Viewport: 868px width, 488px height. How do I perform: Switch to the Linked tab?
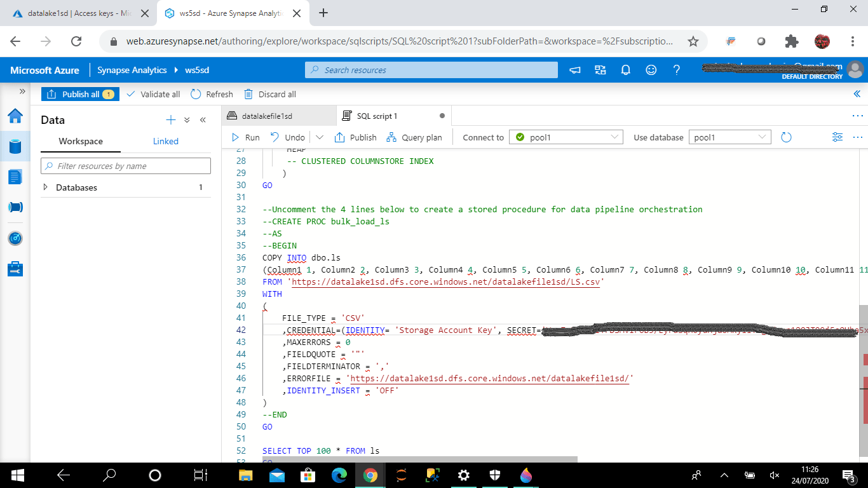pyautogui.click(x=165, y=141)
